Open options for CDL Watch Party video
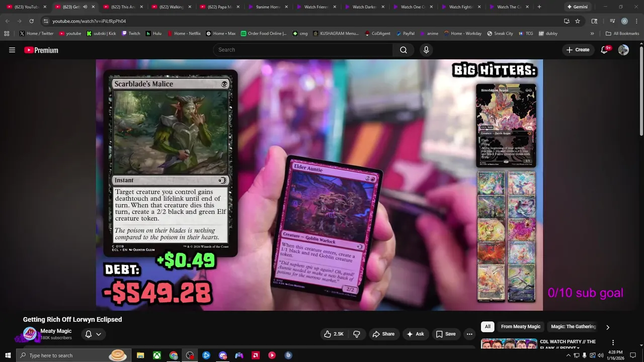Screen dimensions: 644x362 (613, 342)
